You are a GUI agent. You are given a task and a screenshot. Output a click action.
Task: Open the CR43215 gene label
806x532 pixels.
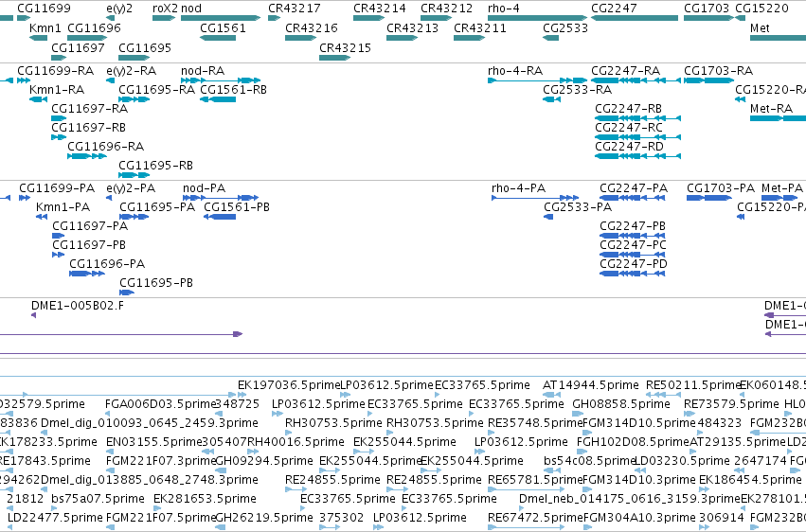tap(345, 47)
